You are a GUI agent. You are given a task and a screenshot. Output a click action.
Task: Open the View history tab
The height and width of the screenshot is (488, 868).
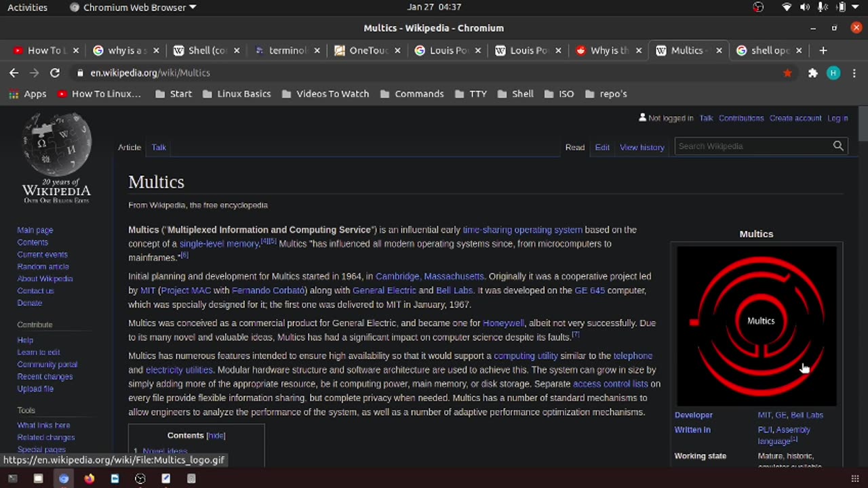click(642, 147)
